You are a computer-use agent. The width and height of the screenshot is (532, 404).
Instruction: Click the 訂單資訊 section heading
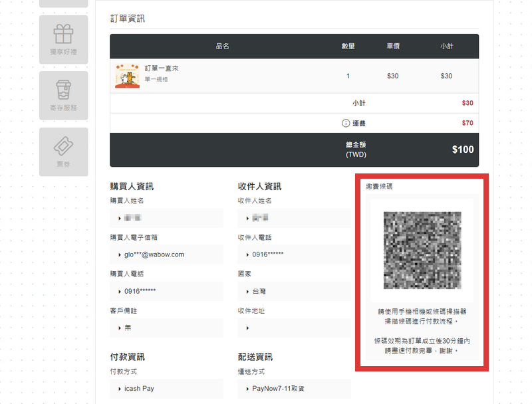(128, 19)
